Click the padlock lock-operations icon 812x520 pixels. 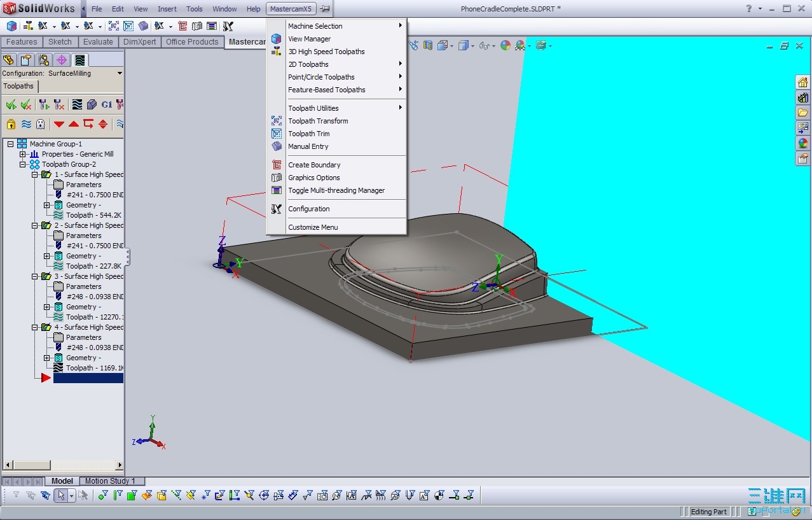(x=11, y=124)
